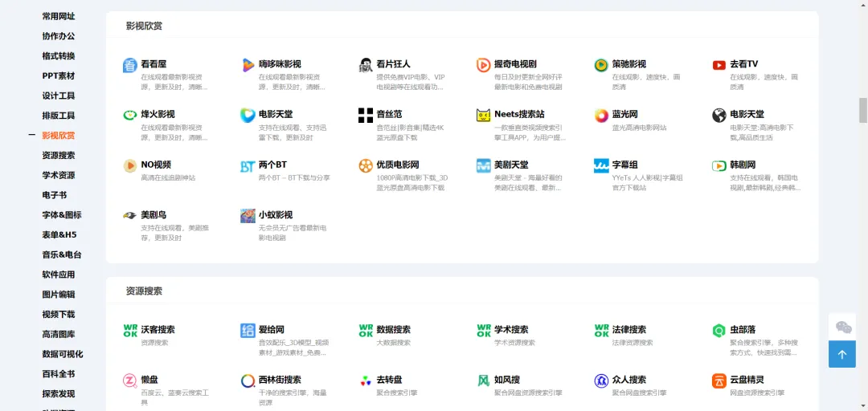Click the 音丝范 black squares icon
868x411 pixels.
(x=366, y=116)
